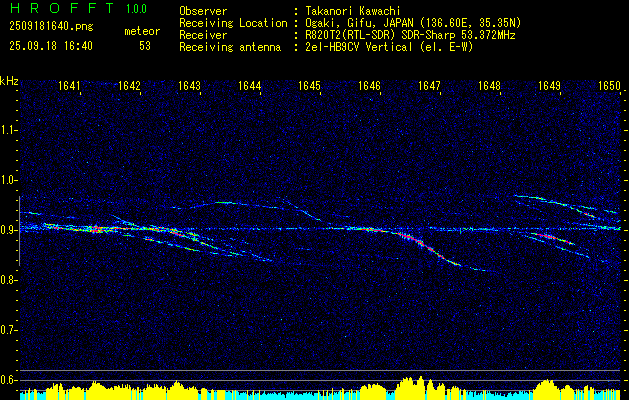
Task: Click the Receiver label
Action: pyautogui.click(x=203, y=35)
